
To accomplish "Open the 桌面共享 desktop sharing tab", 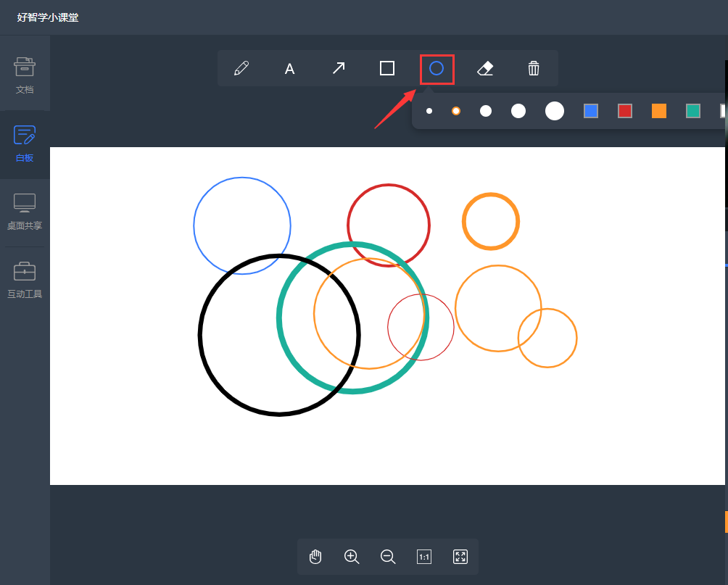I will (x=25, y=212).
